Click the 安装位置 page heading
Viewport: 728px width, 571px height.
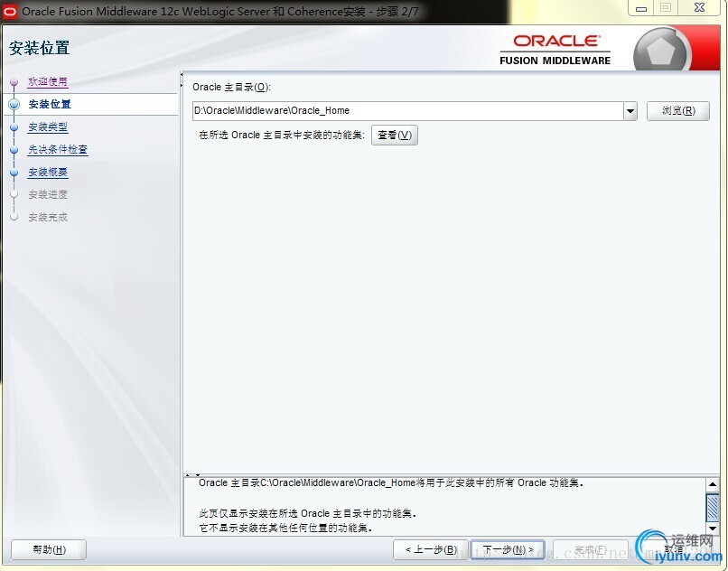click(40, 48)
